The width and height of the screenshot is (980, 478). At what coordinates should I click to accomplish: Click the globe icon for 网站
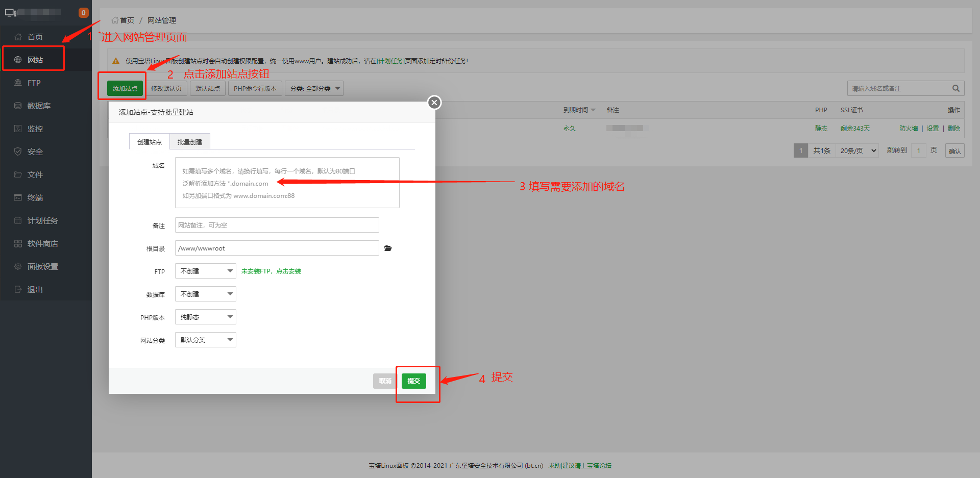click(x=18, y=60)
